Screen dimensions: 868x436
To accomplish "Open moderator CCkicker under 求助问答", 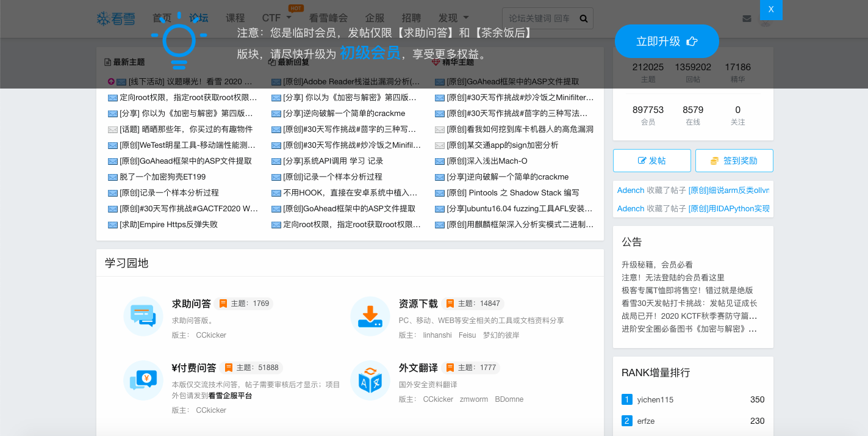I will pos(211,335).
